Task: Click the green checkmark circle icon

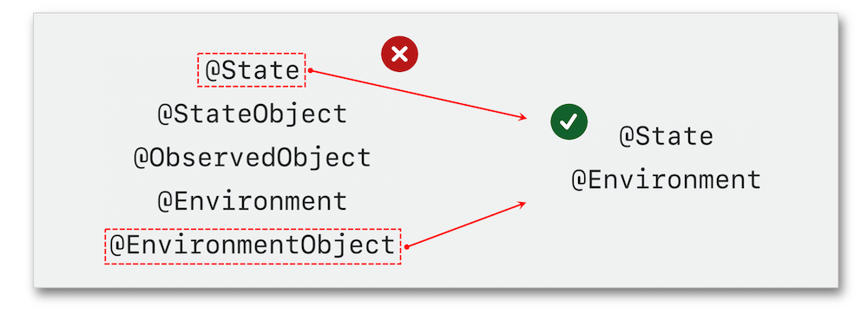Action: [x=569, y=121]
